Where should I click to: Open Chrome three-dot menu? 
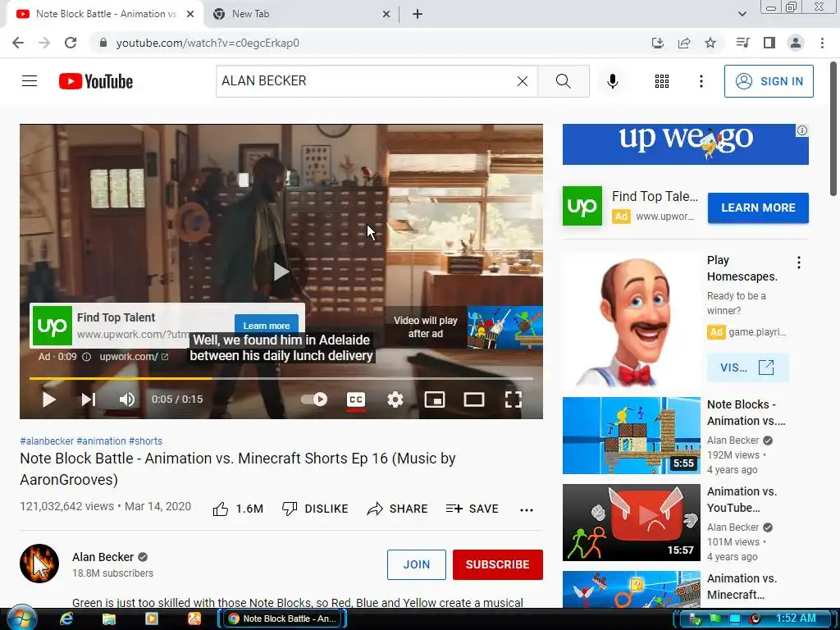tap(822, 43)
